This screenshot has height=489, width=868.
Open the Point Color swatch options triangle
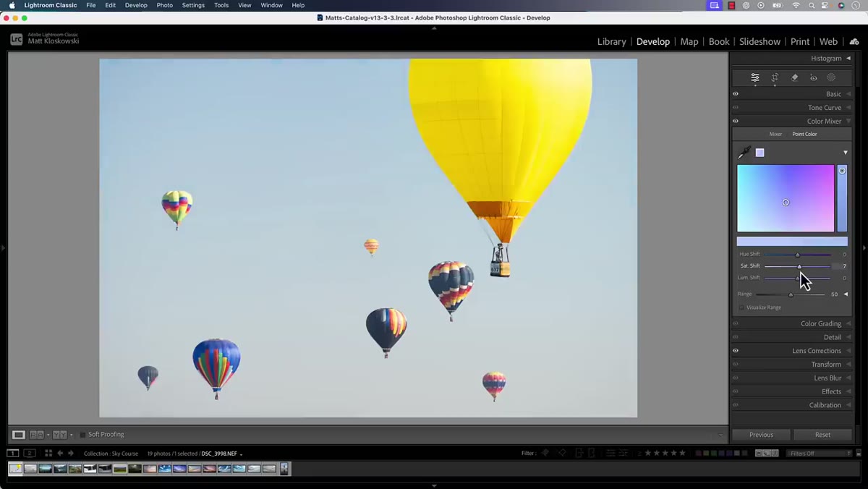click(x=845, y=153)
